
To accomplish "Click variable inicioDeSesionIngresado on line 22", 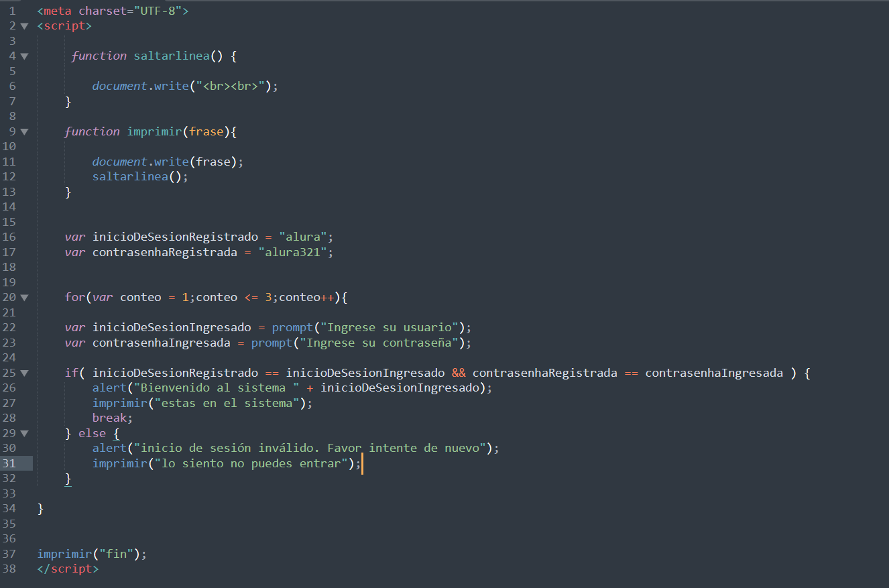I will (x=172, y=328).
